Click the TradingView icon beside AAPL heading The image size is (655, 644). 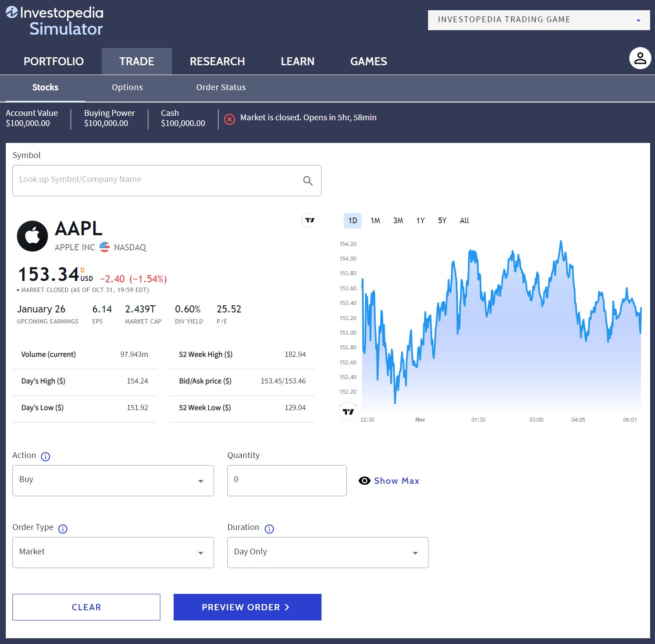(310, 220)
